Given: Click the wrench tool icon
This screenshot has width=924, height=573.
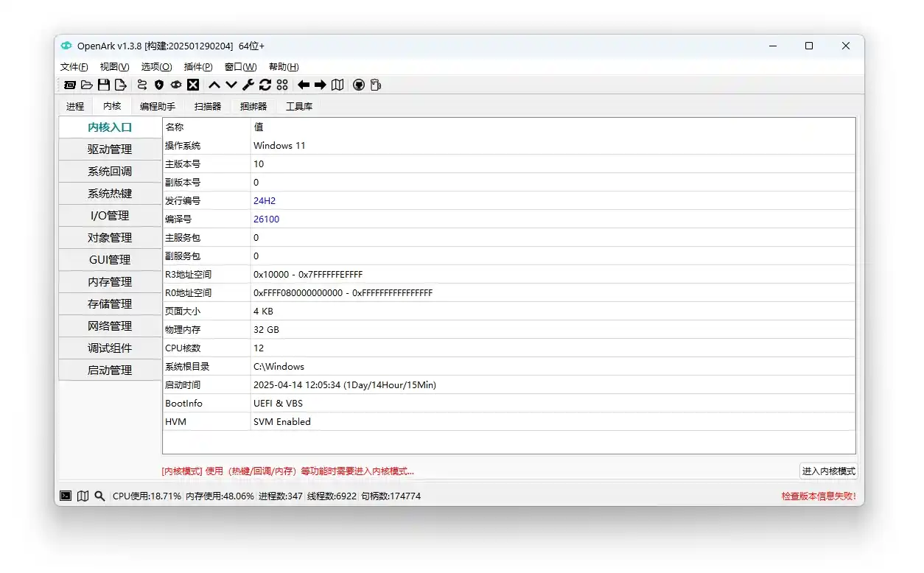Looking at the screenshot, I should tap(248, 85).
